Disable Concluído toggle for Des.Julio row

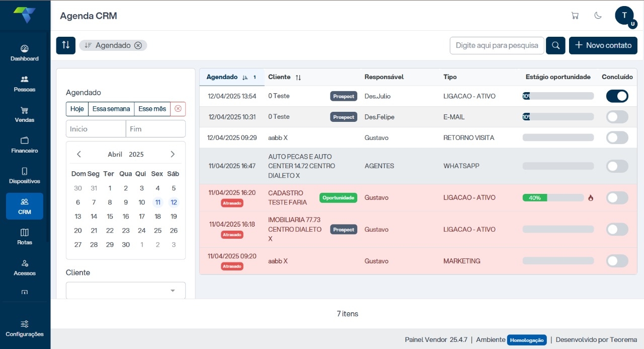617,96
